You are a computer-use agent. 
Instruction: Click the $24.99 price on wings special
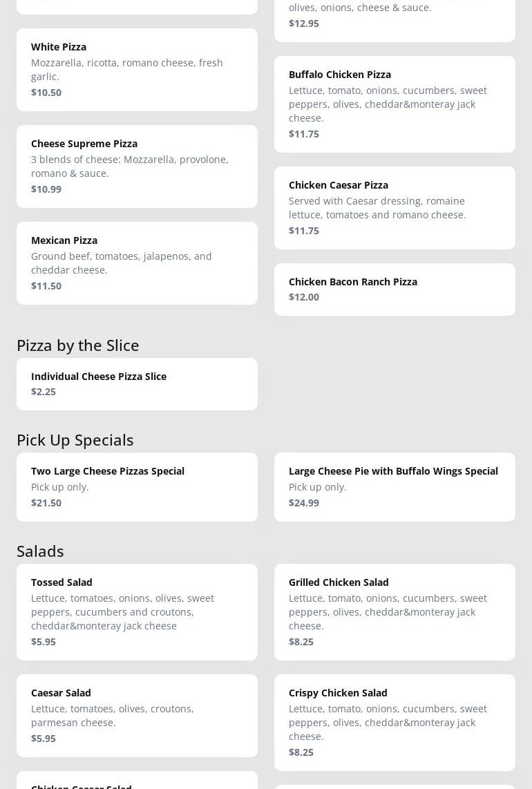click(304, 503)
